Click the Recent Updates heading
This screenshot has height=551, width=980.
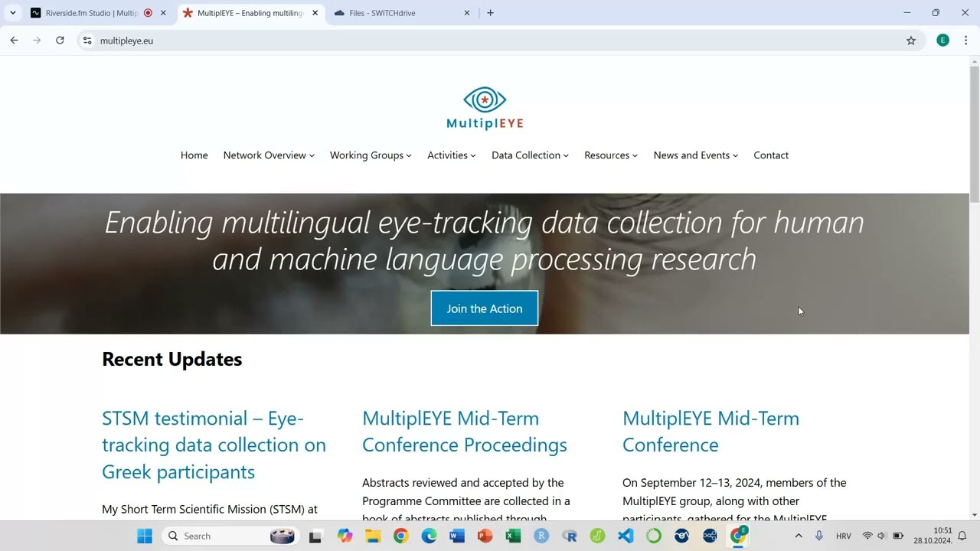(172, 359)
